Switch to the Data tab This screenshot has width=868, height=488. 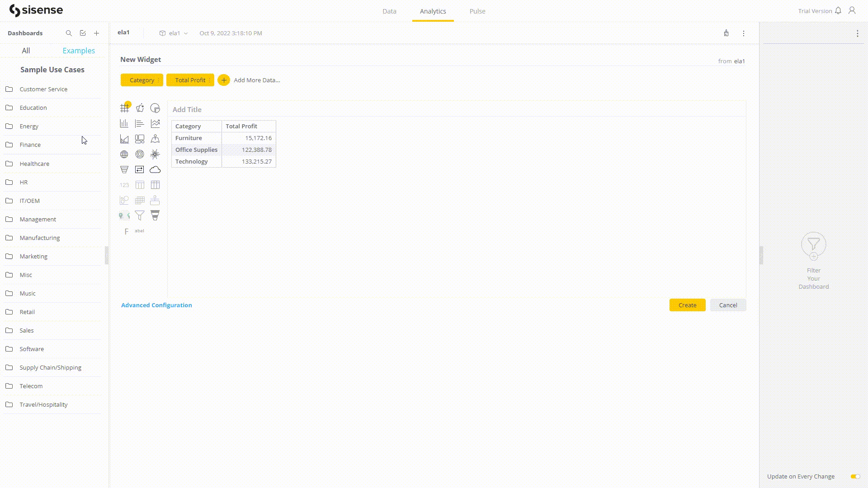[x=389, y=11]
